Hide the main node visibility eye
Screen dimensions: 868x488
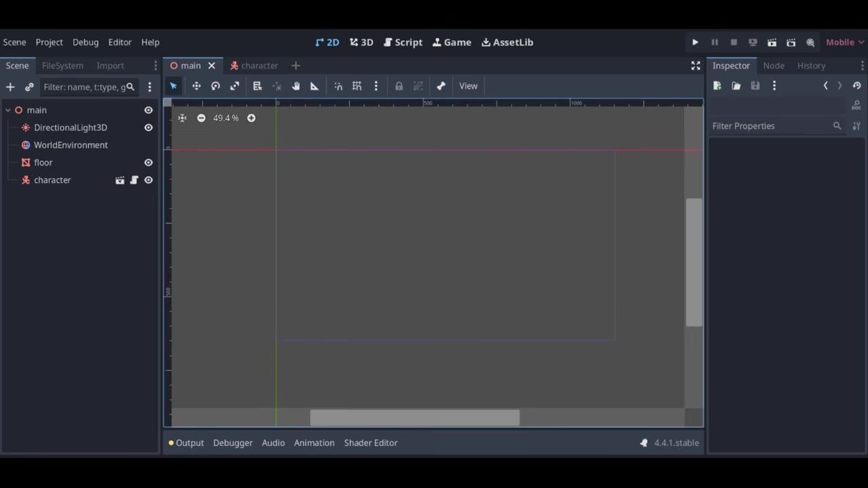pyautogui.click(x=149, y=110)
